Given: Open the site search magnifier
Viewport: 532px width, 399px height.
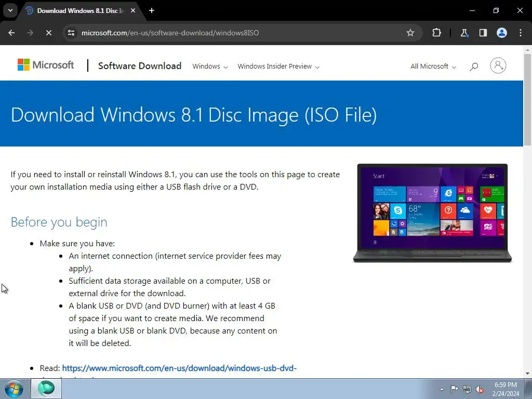Looking at the screenshot, I should [x=474, y=66].
